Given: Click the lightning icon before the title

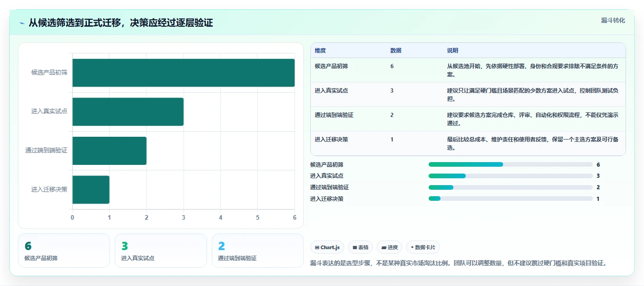Looking at the screenshot, I should tap(22, 23).
